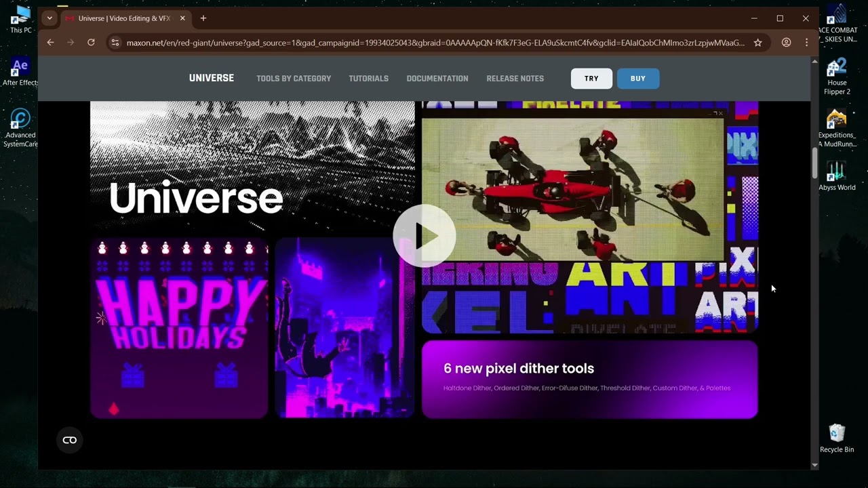The height and width of the screenshot is (488, 868).
Task: Select Expeditions MudRunner desktop icon
Action: [x=837, y=129]
